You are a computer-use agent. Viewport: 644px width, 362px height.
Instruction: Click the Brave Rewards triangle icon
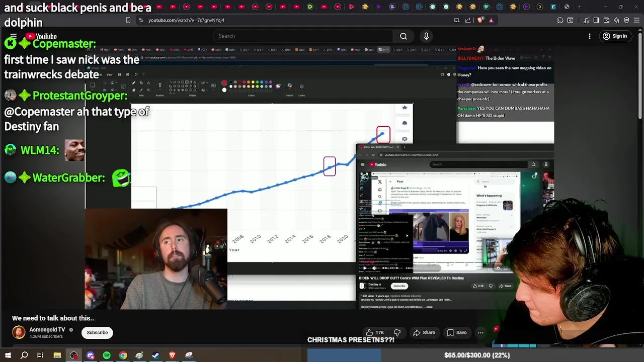491,20
